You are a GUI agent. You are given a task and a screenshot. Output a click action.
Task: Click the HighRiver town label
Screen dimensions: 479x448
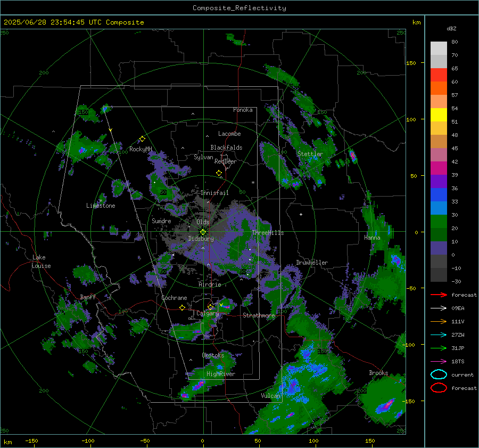point(221,374)
